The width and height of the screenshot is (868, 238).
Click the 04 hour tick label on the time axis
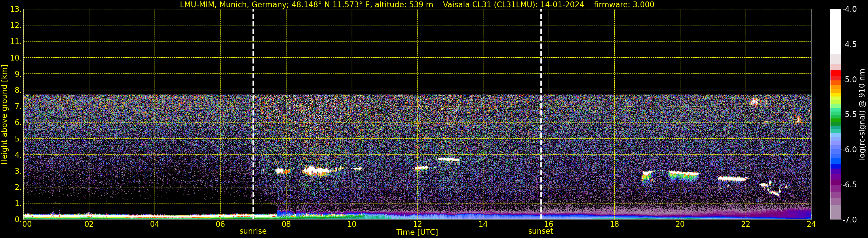154,224
